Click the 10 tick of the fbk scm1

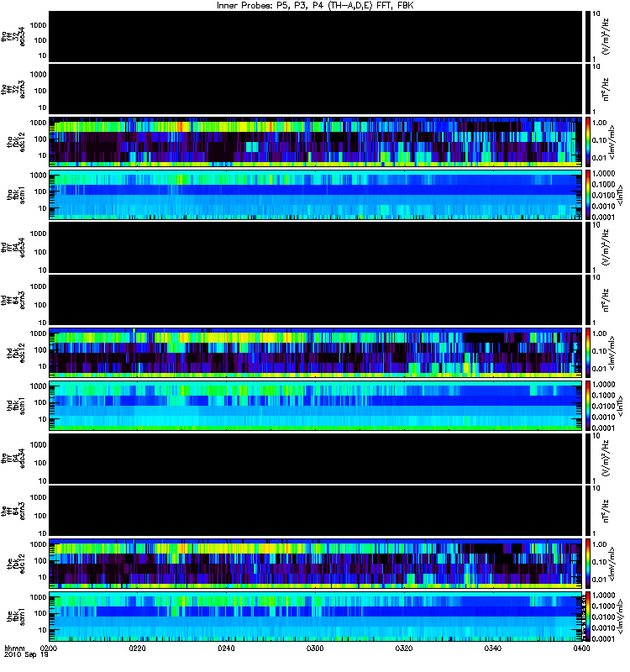(43, 630)
